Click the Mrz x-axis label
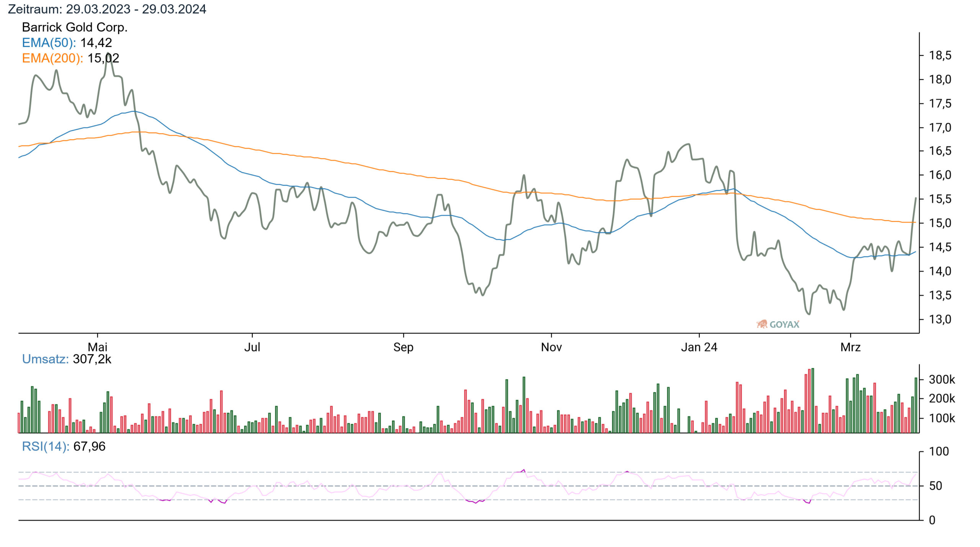The image size is (980, 547). pos(850,347)
